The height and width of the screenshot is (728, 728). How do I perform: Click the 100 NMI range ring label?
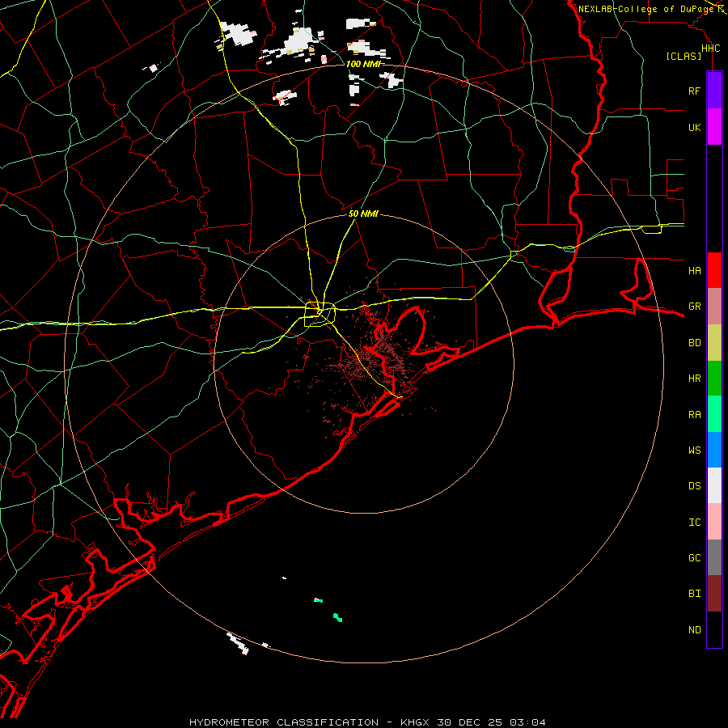363,64
